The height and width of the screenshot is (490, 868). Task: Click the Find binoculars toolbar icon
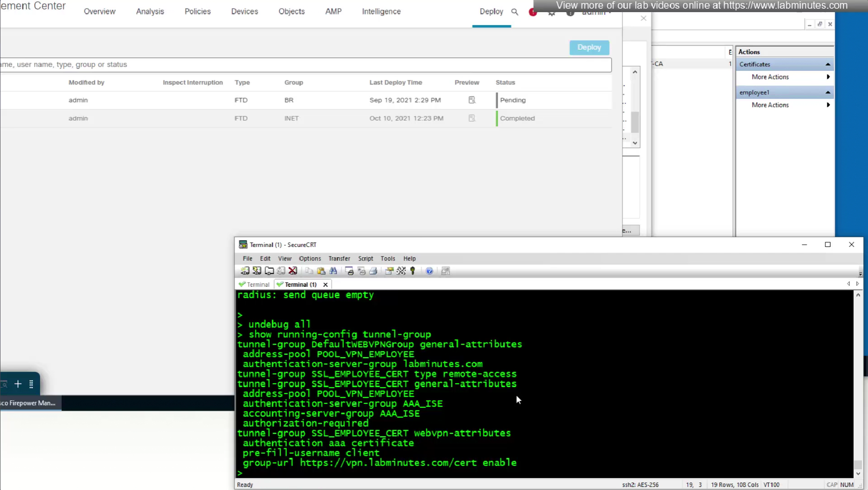tap(333, 271)
